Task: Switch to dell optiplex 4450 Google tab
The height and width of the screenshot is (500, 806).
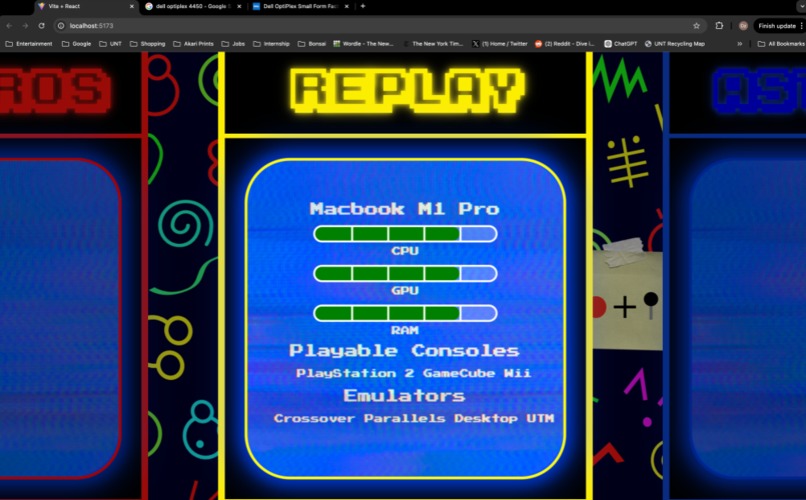Action: [x=193, y=6]
